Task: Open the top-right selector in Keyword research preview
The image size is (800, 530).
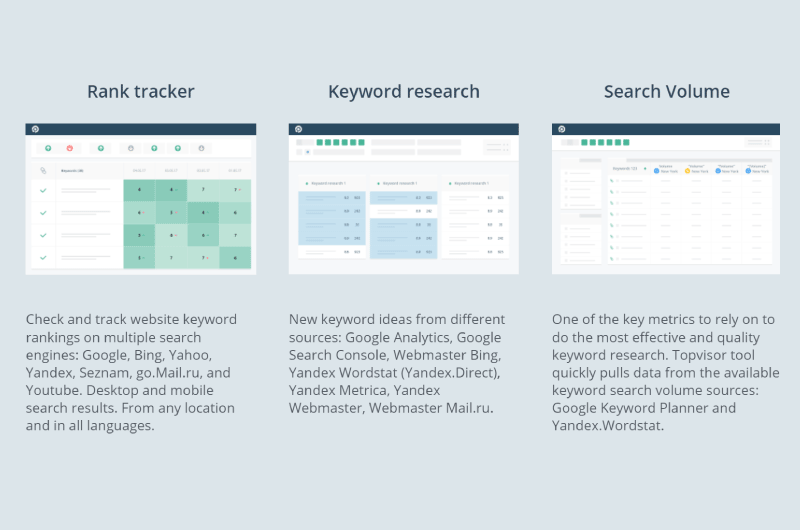Action: coord(497,147)
